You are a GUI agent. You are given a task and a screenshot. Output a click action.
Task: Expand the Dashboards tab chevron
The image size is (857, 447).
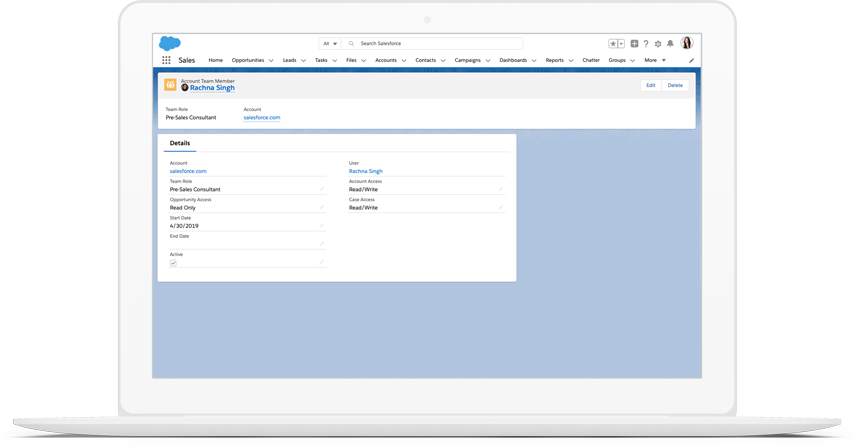coord(534,61)
